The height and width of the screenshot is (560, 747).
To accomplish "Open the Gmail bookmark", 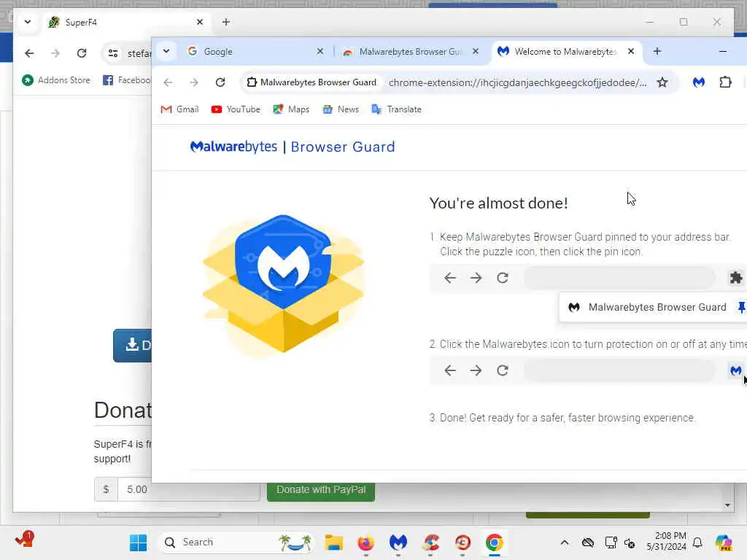I will click(179, 109).
